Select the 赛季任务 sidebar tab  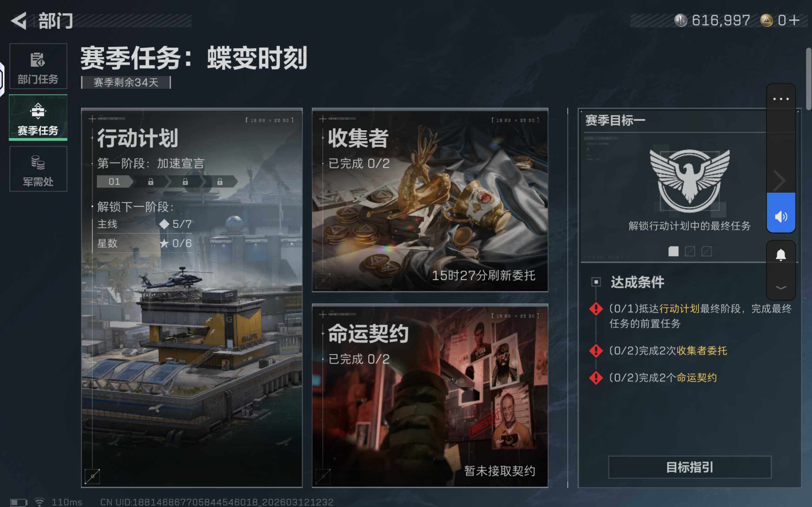pyautogui.click(x=38, y=117)
